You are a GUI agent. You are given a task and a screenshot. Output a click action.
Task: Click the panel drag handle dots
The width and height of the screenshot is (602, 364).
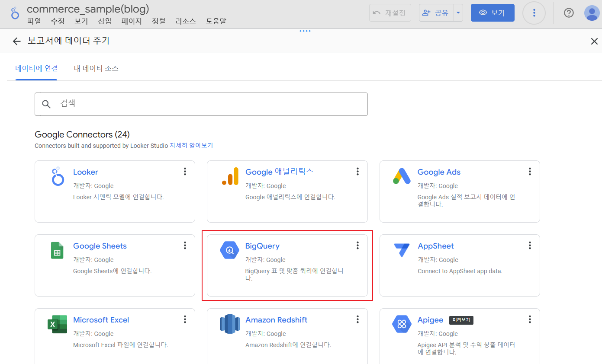click(305, 31)
